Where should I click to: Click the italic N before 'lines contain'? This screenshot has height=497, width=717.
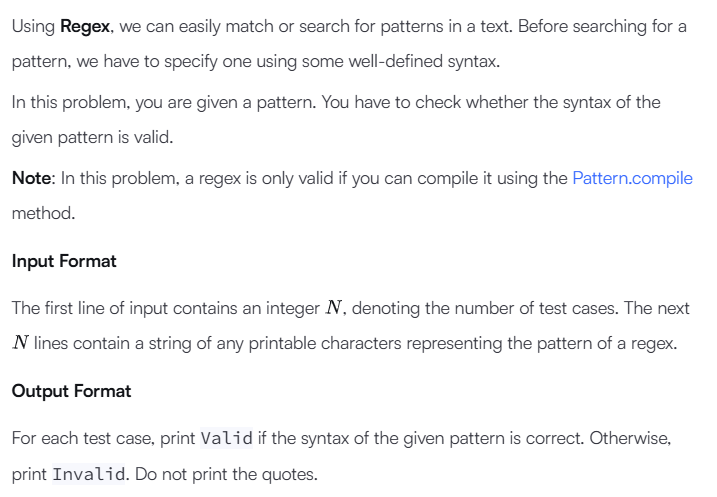(x=21, y=342)
